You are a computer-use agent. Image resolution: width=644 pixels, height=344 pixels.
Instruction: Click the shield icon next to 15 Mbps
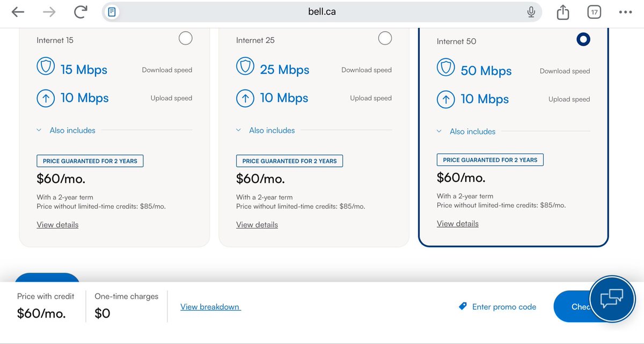pyautogui.click(x=46, y=67)
